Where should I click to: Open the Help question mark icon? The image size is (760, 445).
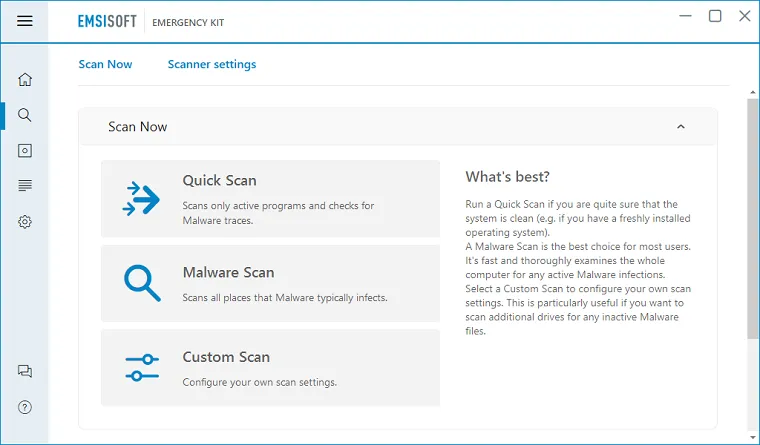[25, 407]
